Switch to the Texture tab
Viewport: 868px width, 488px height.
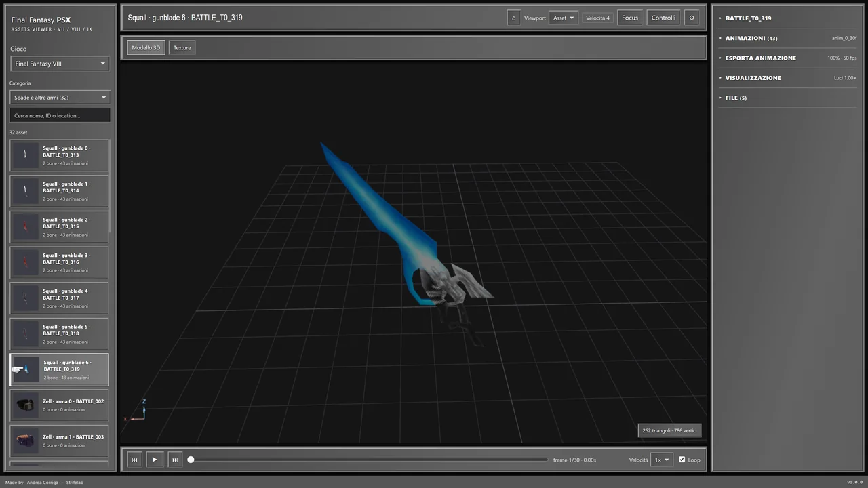pyautogui.click(x=182, y=48)
